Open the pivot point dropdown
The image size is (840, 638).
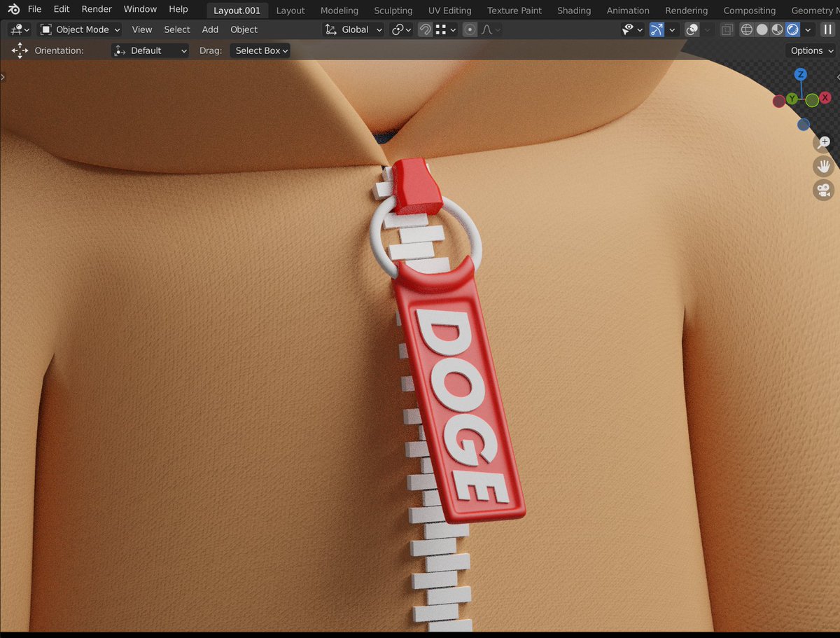coord(402,29)
